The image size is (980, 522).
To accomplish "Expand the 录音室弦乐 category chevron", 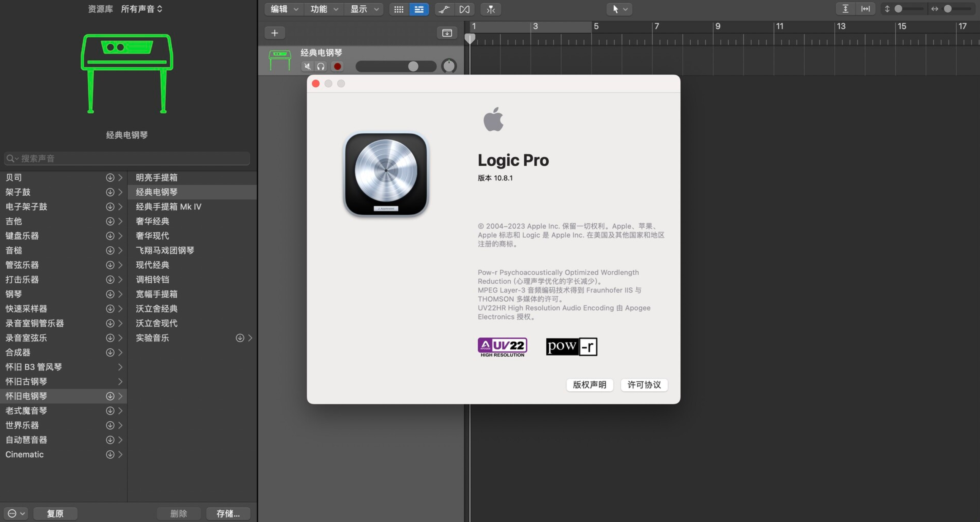I will (120, 338).
